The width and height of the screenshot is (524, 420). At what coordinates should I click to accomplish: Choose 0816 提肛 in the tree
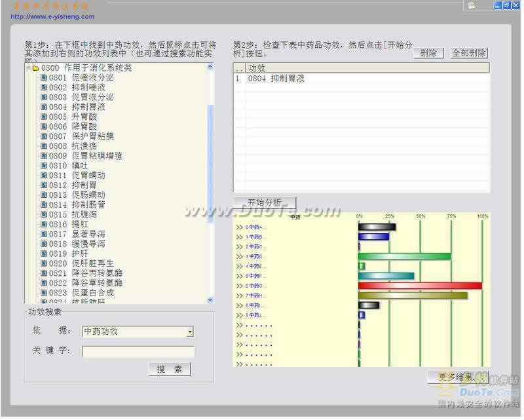(x=69, y=224)
